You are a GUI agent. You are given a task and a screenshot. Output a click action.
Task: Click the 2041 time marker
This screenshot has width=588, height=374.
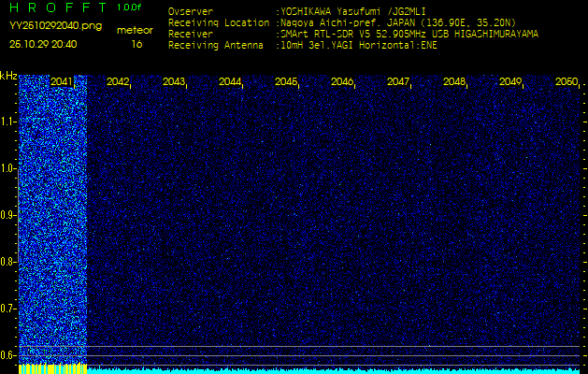tap(62, 82)
